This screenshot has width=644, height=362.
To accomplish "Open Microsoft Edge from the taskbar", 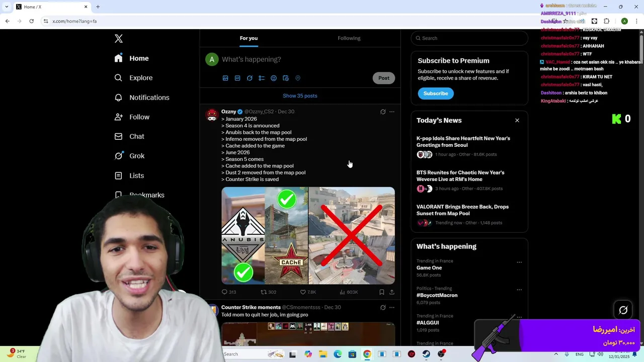I will coord(338,354).
